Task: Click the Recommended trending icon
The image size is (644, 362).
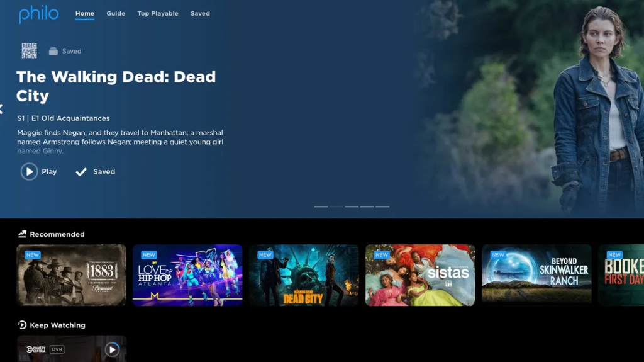Action: [22, 234]
